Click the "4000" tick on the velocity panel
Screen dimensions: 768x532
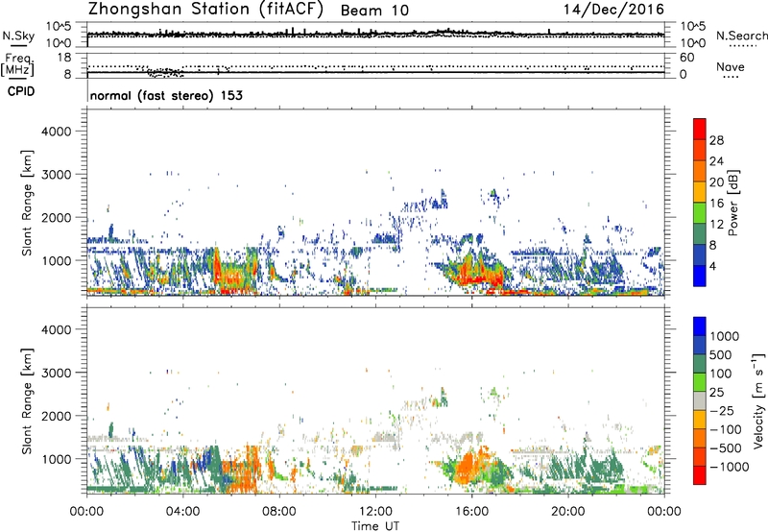(x=56, y=329)
